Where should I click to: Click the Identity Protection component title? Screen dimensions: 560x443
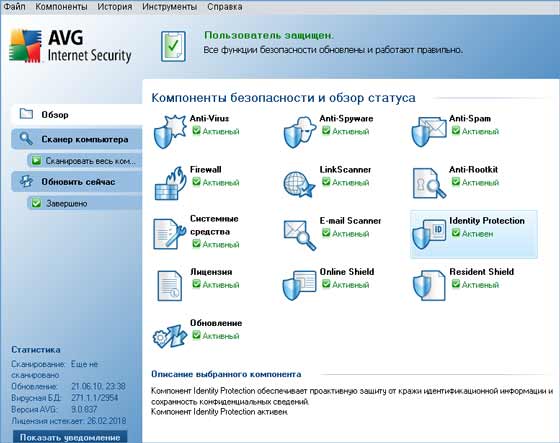(x=487, y=221)
